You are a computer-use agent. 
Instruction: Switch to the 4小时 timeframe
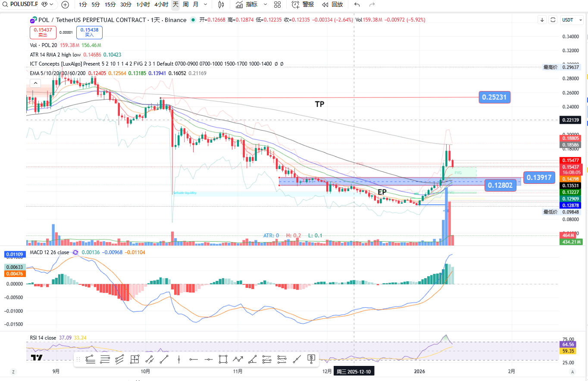(x=161, y=5)
